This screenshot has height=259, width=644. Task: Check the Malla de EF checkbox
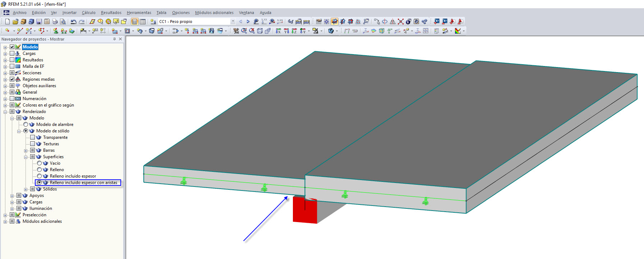12,66
